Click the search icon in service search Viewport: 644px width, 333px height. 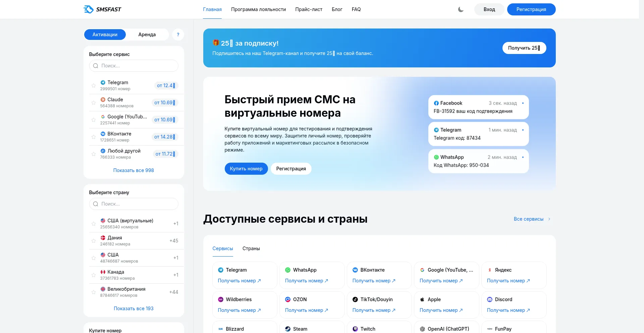96,66
